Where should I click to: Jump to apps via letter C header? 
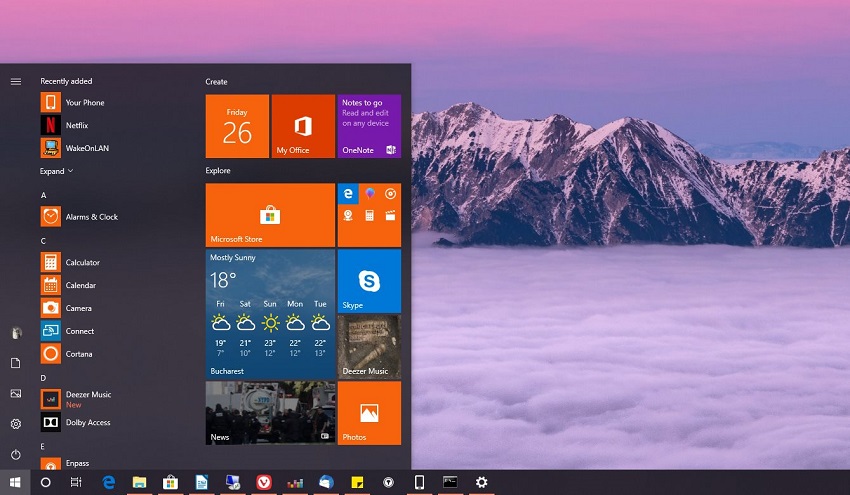(43, 241)
